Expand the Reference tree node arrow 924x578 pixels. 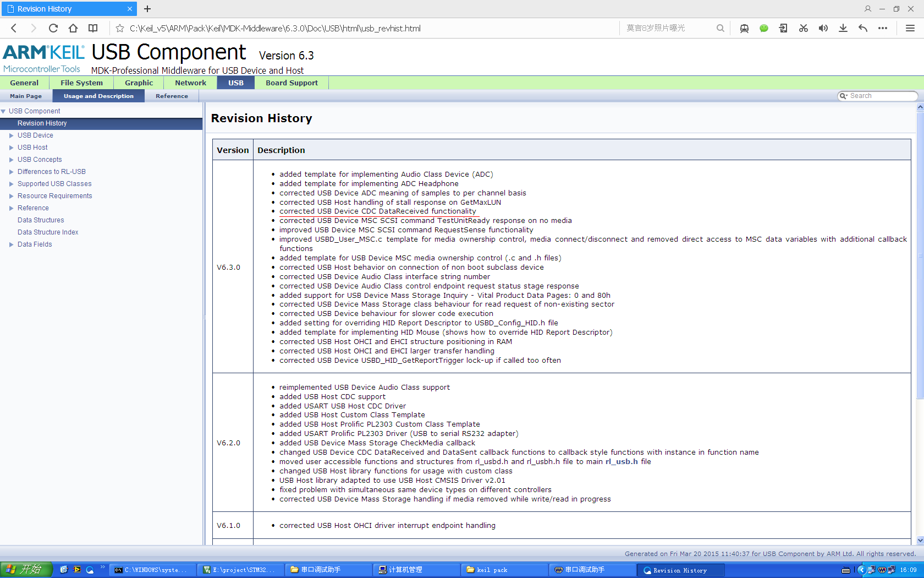(x=11, y=208)
